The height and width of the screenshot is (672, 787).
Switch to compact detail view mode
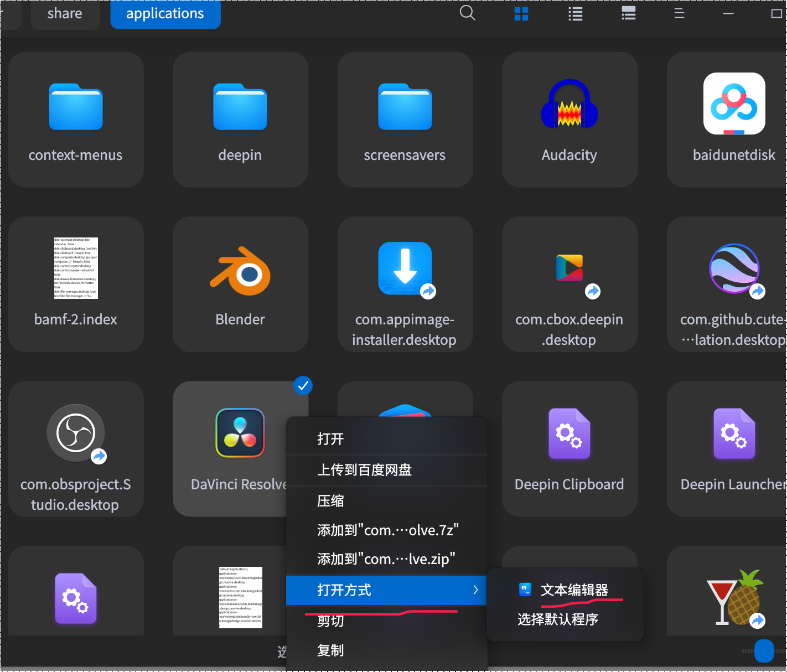pos(628,13)
